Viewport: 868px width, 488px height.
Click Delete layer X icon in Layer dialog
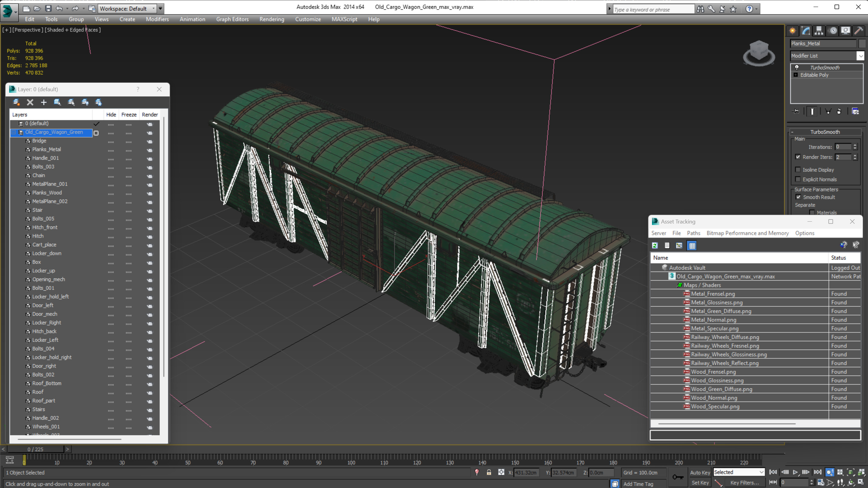pyautogui.click(x=30, y=102)
